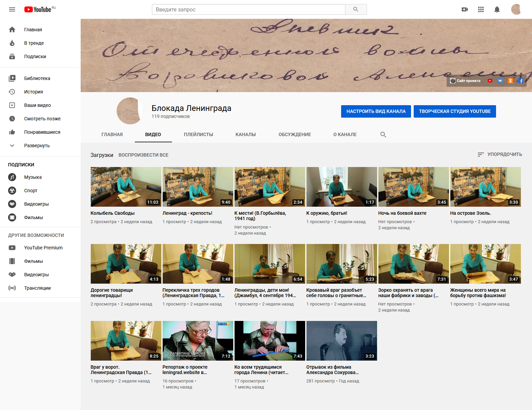Image resolution: width=532 pixels, height=410 pixels.
Task: Click the channel avatar image
Action: [x=130, y=111]
